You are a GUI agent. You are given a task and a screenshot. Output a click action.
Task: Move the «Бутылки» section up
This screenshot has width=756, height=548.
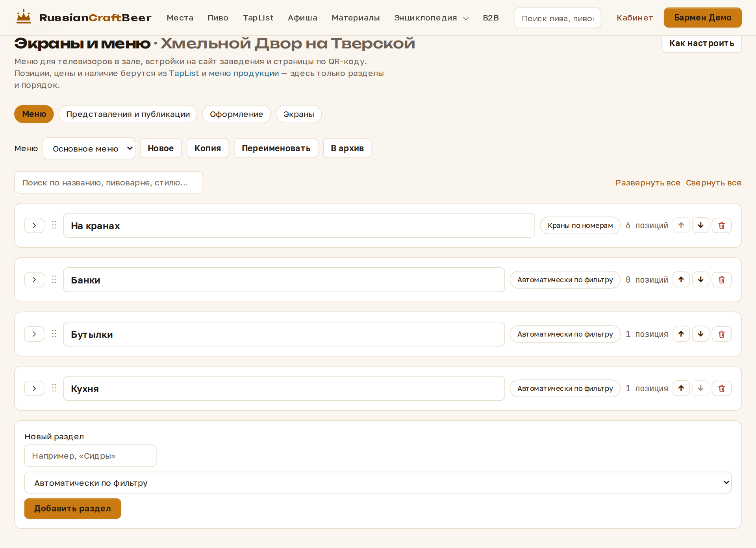[681, 334]
